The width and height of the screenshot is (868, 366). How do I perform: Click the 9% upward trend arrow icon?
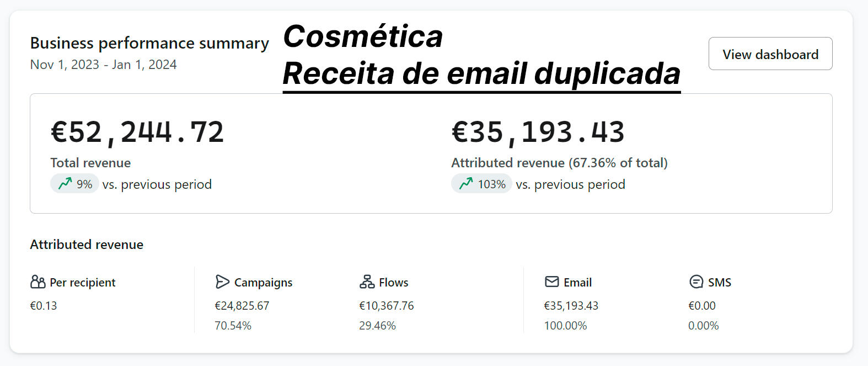coord(65,183)
